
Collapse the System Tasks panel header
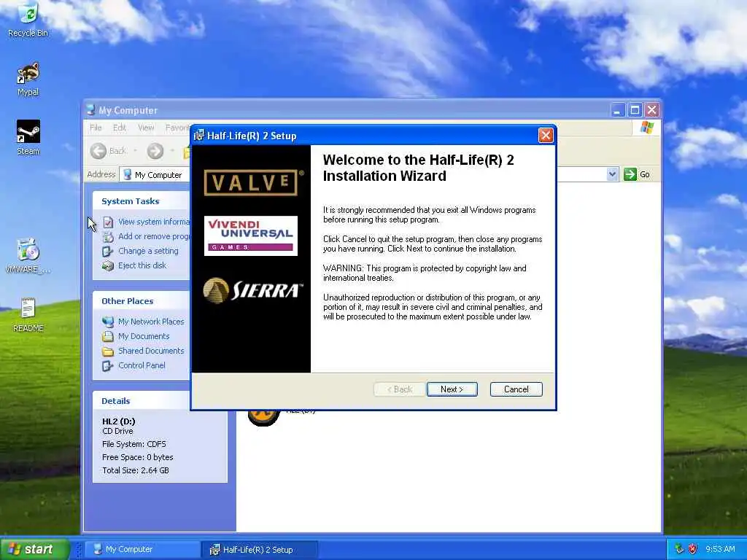click(142, 201)
